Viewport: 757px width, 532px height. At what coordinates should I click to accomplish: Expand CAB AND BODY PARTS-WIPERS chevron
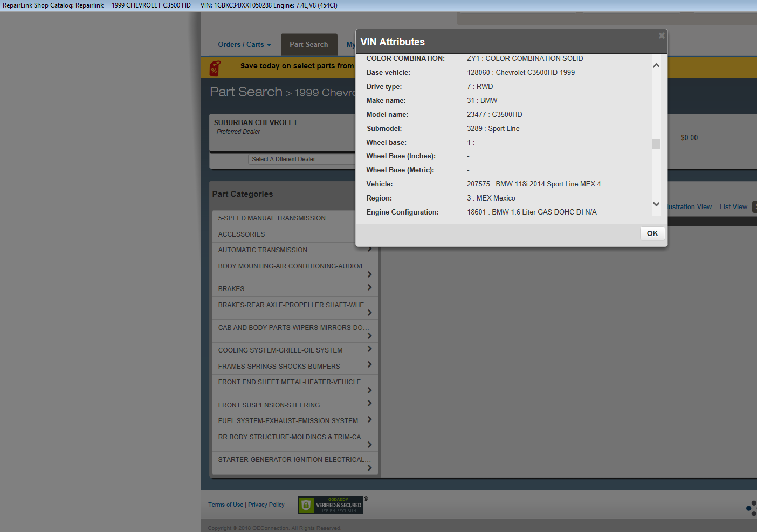click(x=369, y=336)
